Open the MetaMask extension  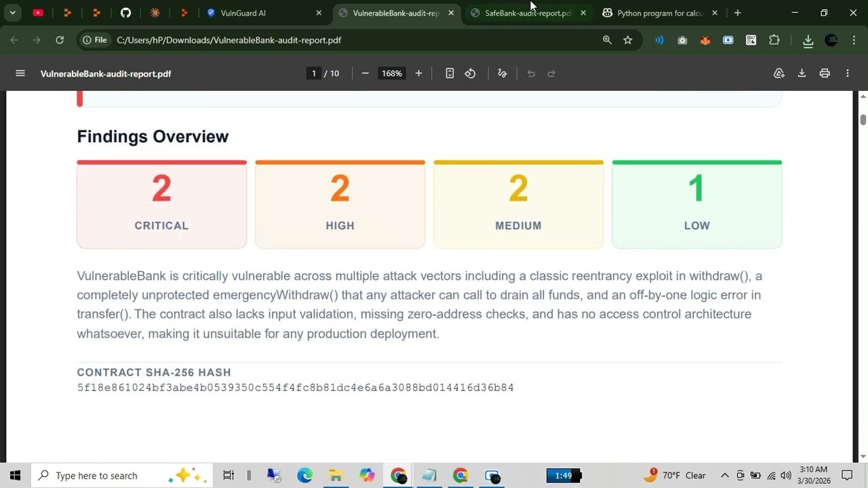pyautogui.click(x=705, y=40)
